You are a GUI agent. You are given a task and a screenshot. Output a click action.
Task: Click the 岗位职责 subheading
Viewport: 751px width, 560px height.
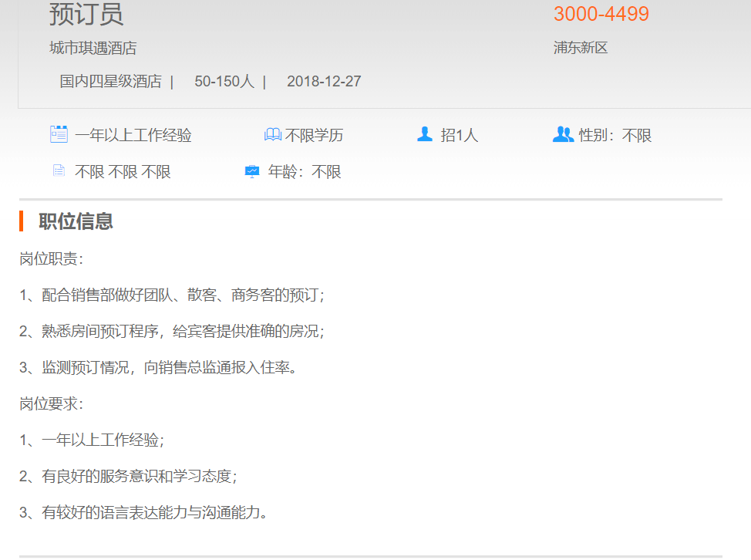pos(51,259)
